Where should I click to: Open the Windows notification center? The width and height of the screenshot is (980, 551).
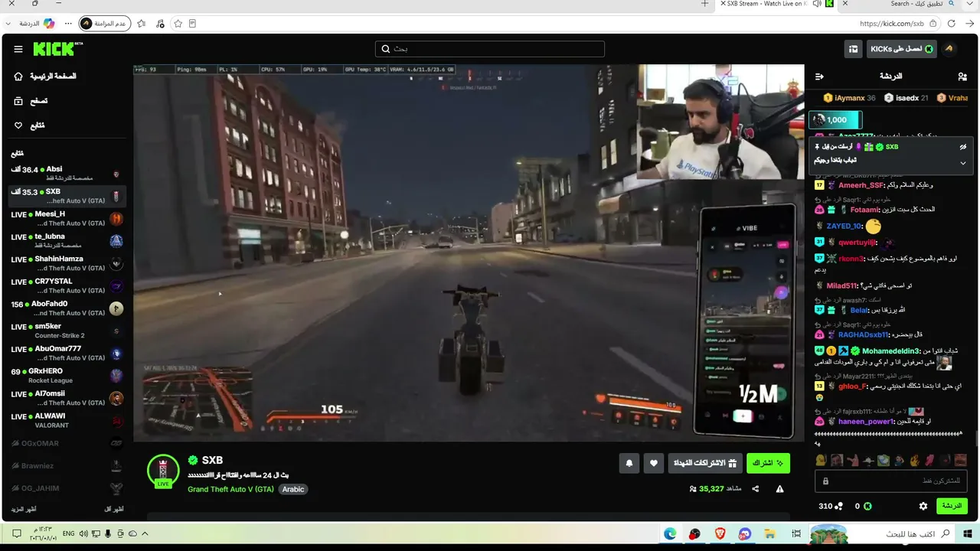coord(16,533)
